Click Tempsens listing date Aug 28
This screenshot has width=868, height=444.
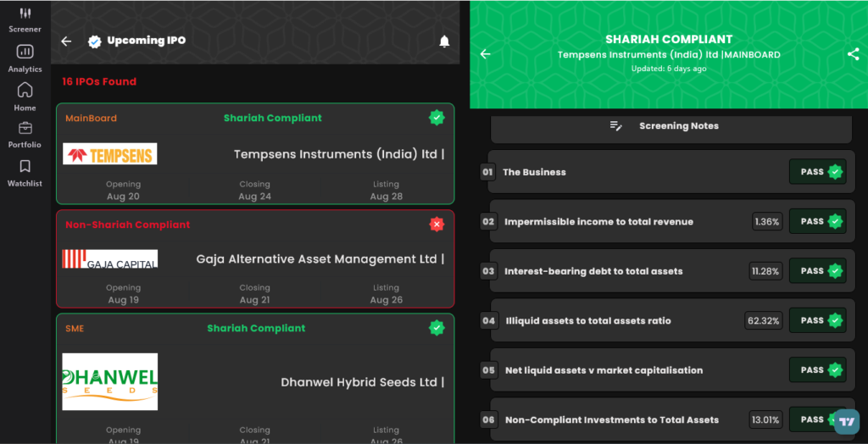point(387,197)
